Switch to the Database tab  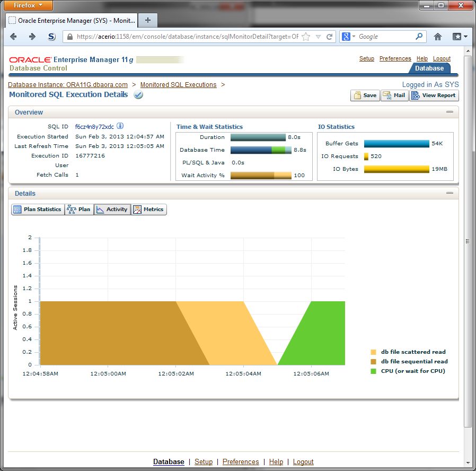click(429, 68)
